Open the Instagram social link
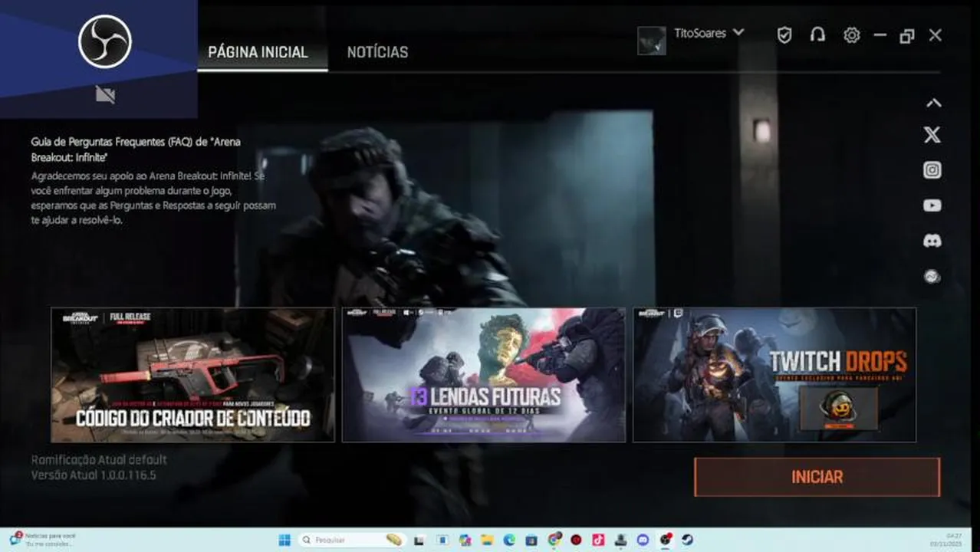This screenshot has width=980, height=552. [932, 170]
